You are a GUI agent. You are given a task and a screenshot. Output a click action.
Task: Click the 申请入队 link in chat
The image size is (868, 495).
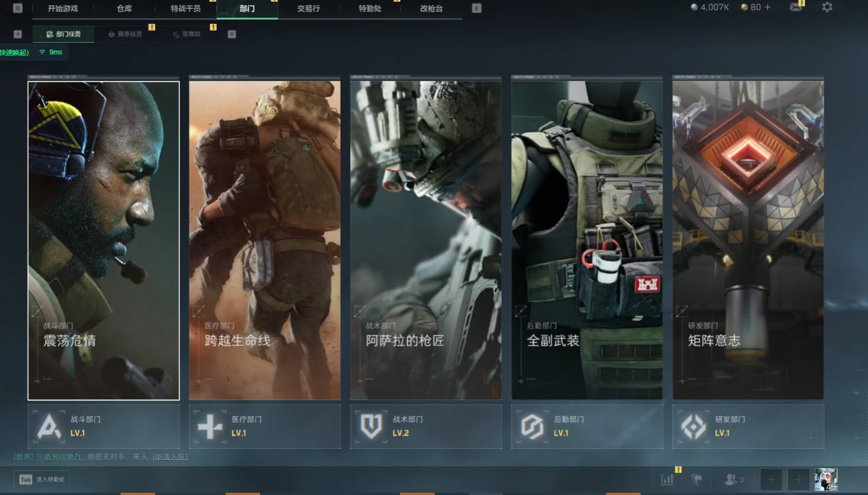[170, 457]
